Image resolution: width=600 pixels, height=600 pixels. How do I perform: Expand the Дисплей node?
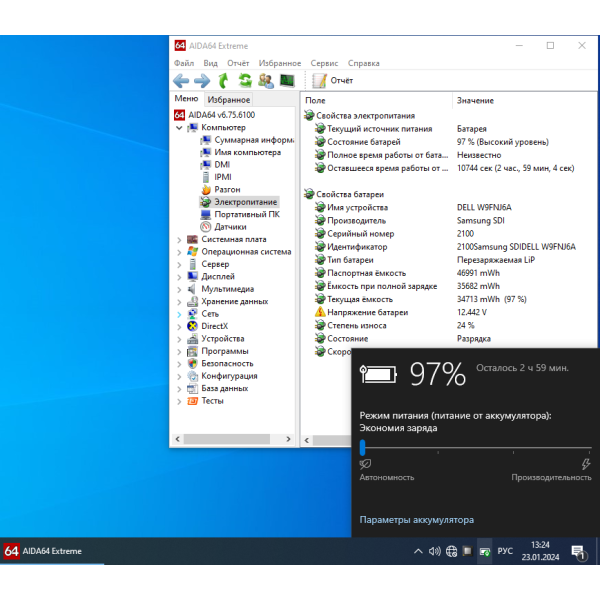(179, 277)
